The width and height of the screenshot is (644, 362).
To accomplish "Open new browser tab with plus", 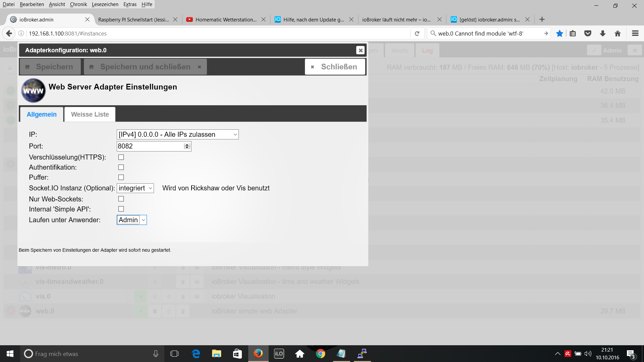I will tap(542, 19).
